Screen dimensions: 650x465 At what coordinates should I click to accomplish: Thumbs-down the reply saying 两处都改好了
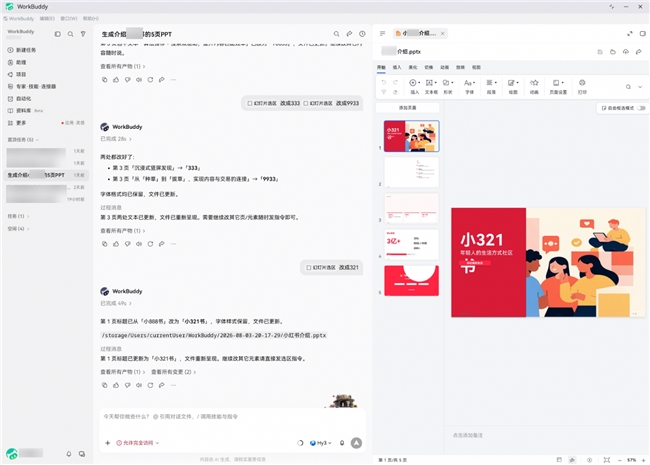click(128, 244)
